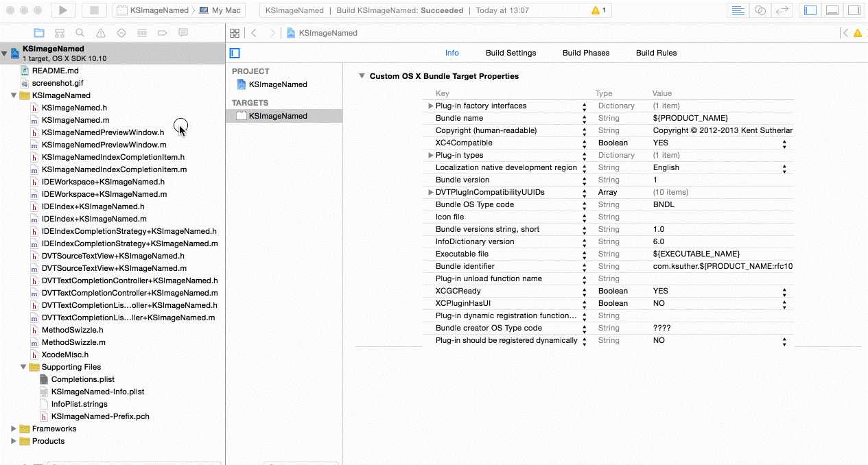Collapse the Supporting Files group

(23, 367)
